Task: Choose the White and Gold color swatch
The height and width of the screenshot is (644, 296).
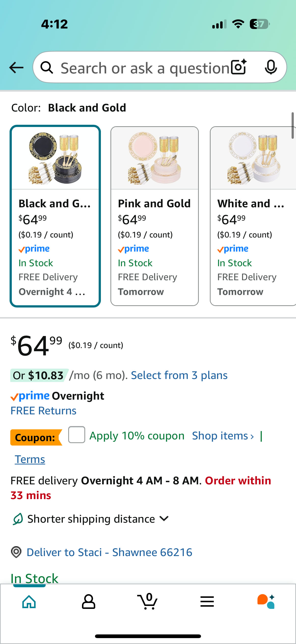Action: coord(253,216)
